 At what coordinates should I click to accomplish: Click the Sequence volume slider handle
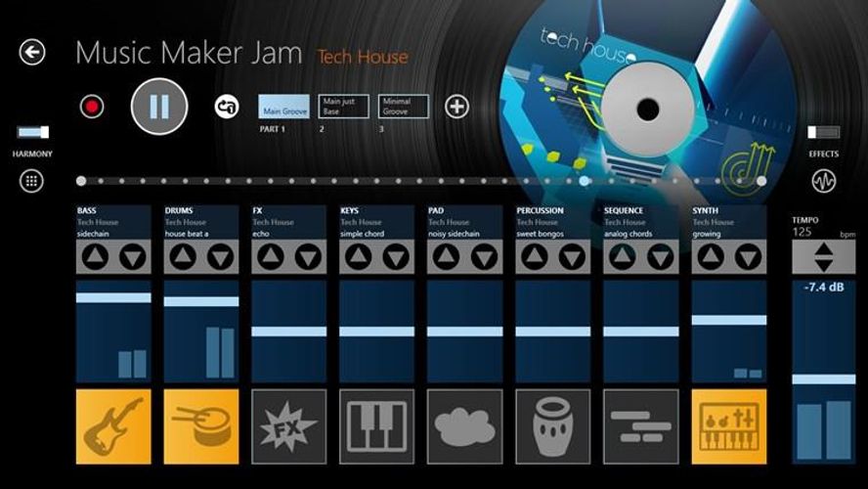[x=641, y=332]
